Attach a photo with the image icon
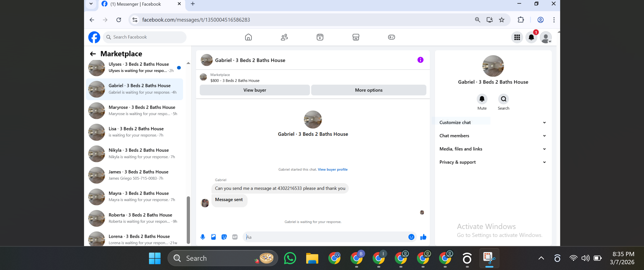The image size is (644, 270). pyautogui.click(x=213, y=237)
